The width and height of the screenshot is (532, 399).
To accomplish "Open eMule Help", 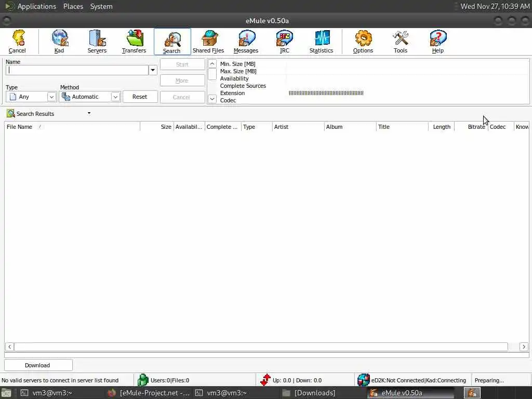I will [x=437, y=42].
